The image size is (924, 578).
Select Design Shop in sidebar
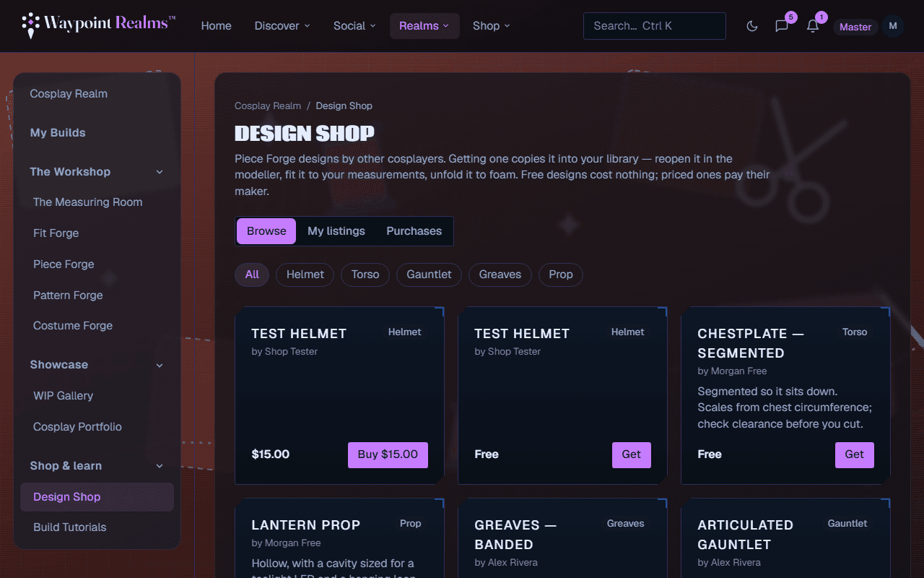97,497
